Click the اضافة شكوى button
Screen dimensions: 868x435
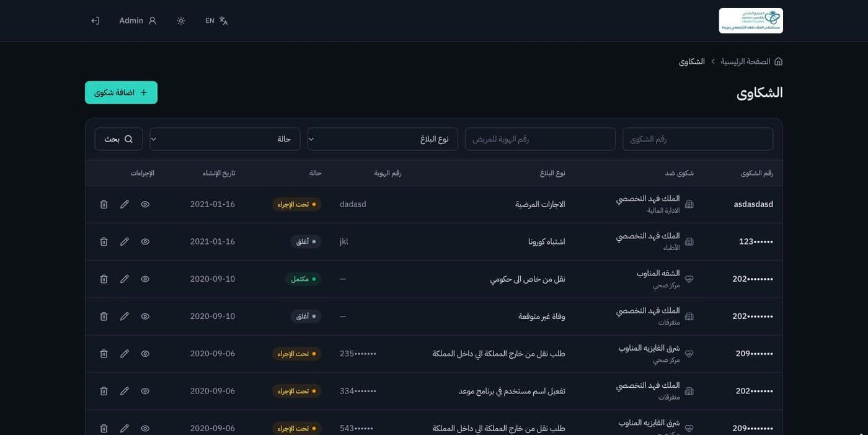(121, 92)
